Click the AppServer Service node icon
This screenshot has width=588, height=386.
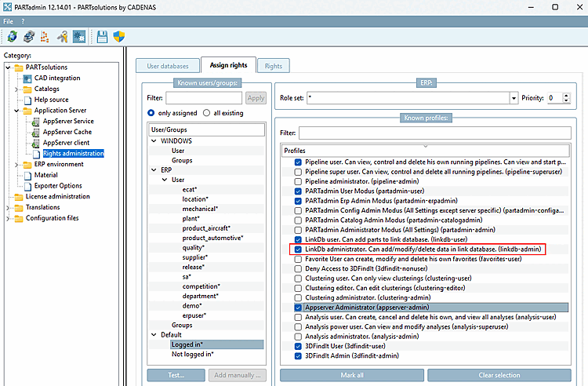tap(35, 122)
